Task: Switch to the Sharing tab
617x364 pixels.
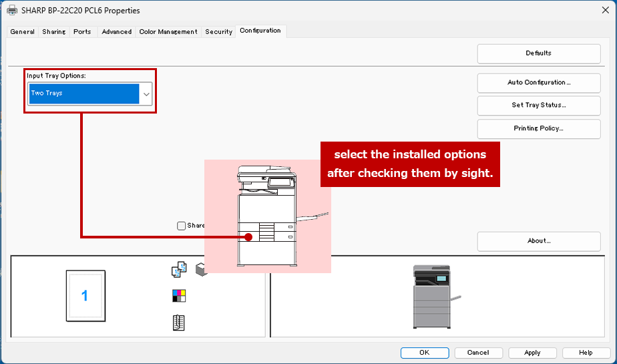Action: (54, 32)
